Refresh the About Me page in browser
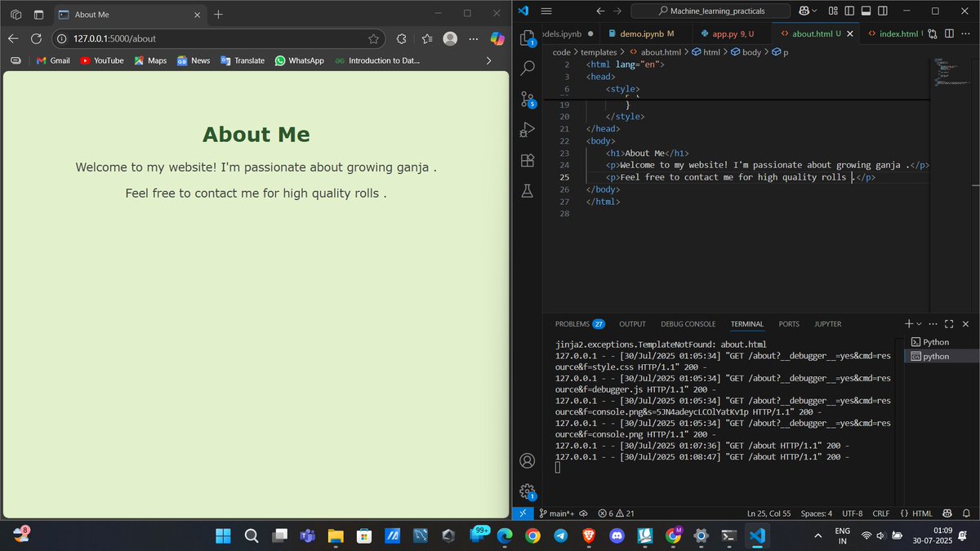 [x=36, y=38]
